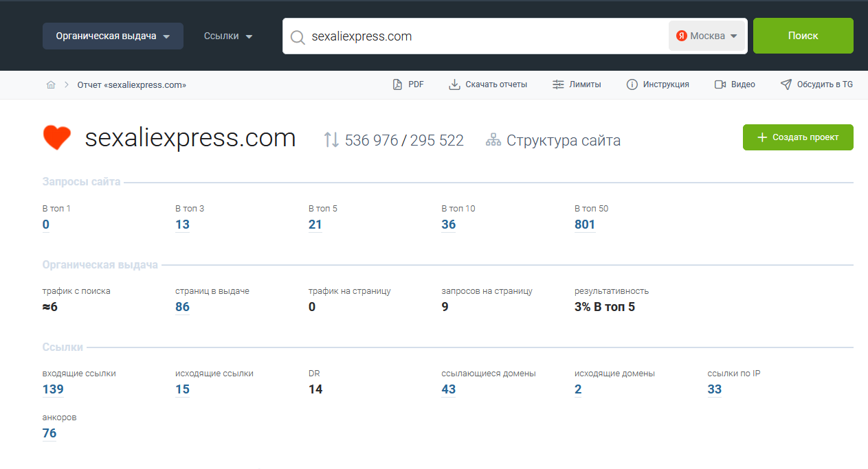Click the download reports icon
This screenshot has height=469, width=868.
click(x=454, y=84)
